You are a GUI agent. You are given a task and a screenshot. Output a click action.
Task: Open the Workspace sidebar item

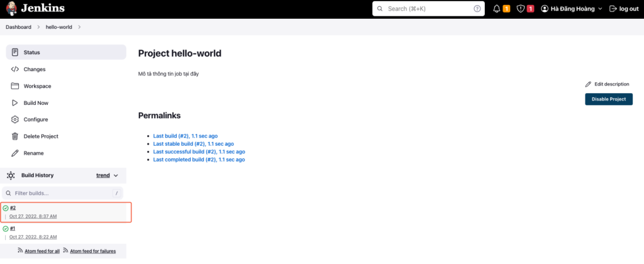point(65,86)
